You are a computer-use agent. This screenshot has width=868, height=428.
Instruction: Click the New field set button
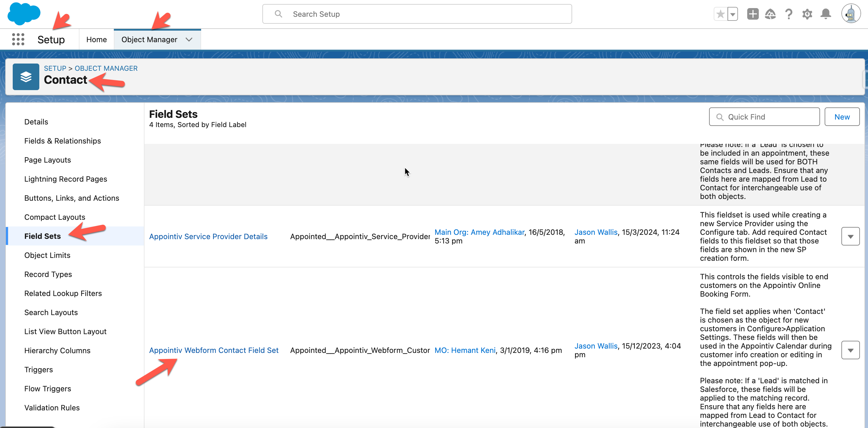(842, 117)
